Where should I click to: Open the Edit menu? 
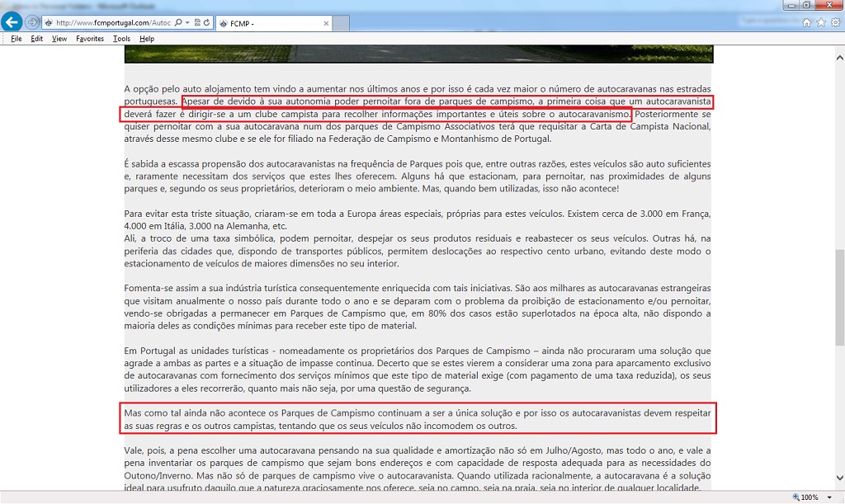point(36,39)
